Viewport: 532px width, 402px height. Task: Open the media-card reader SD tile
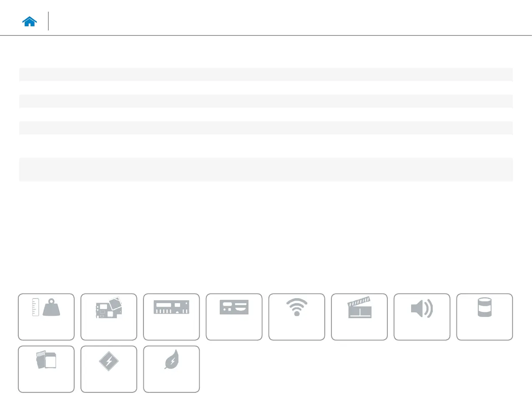(x=46, y=369)
